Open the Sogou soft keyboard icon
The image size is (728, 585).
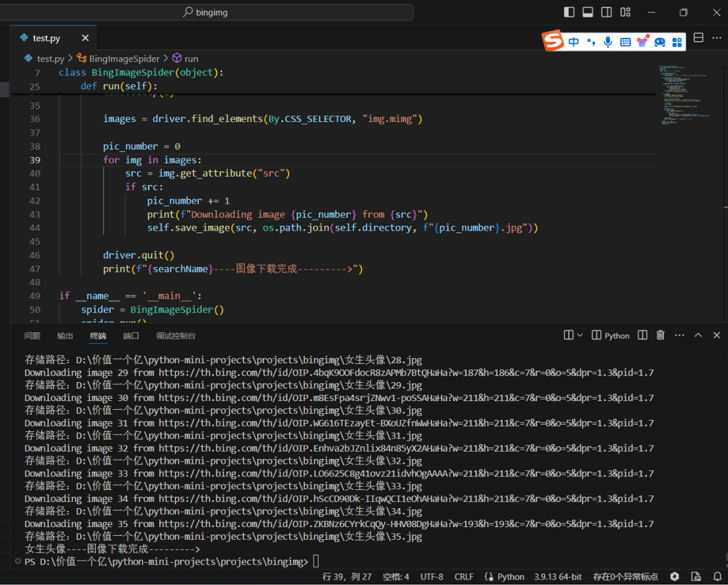point(626,42)
